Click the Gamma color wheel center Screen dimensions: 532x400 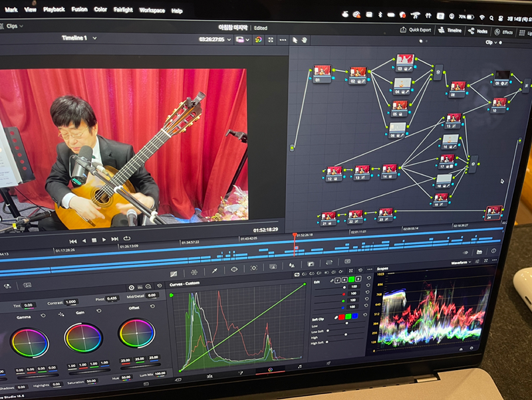click(30, 343)
